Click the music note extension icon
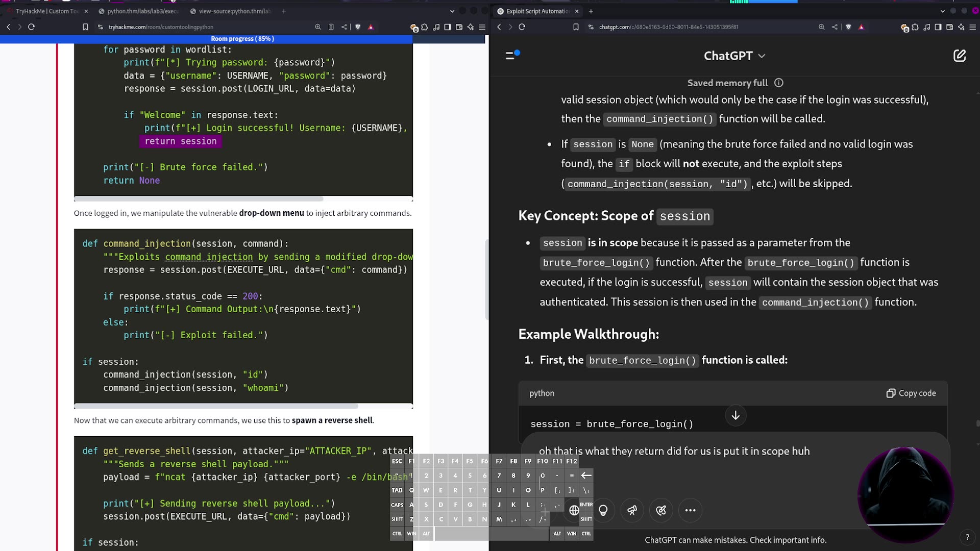The image size is (980, 551). 436,27
